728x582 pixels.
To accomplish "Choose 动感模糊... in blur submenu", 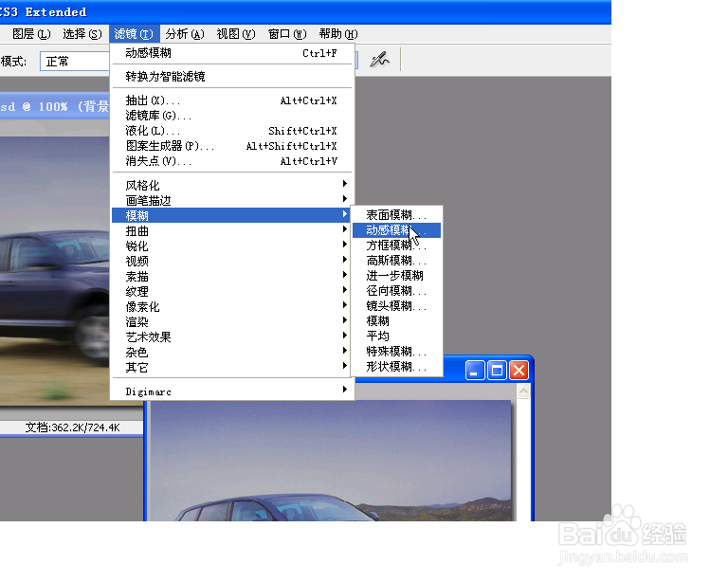I will (x=396, y=230).
